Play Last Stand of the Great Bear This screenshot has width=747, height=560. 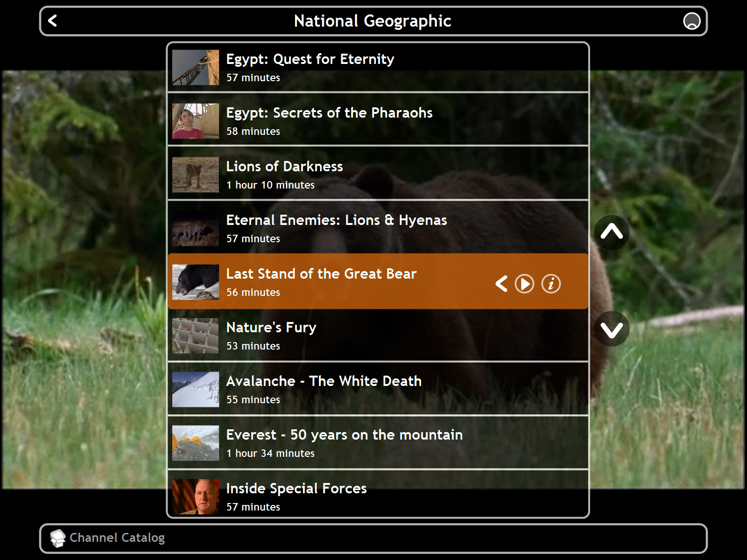tap(524, 284)
